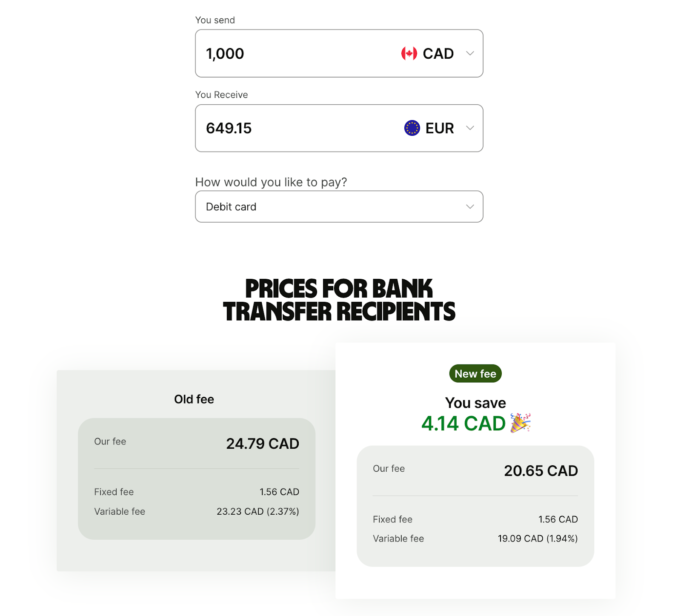Click the party popper emoji icon

[521, 423]
